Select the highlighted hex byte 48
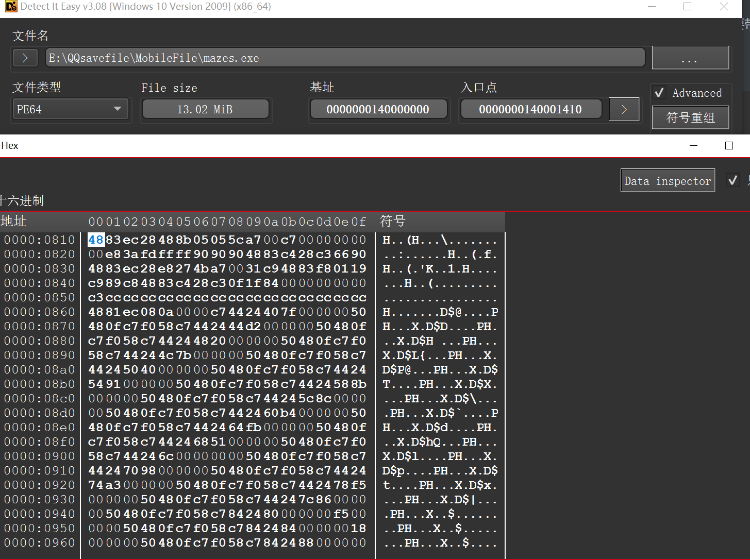The height and width of the screenshot is (560, 750). click(x=96, y=240)
